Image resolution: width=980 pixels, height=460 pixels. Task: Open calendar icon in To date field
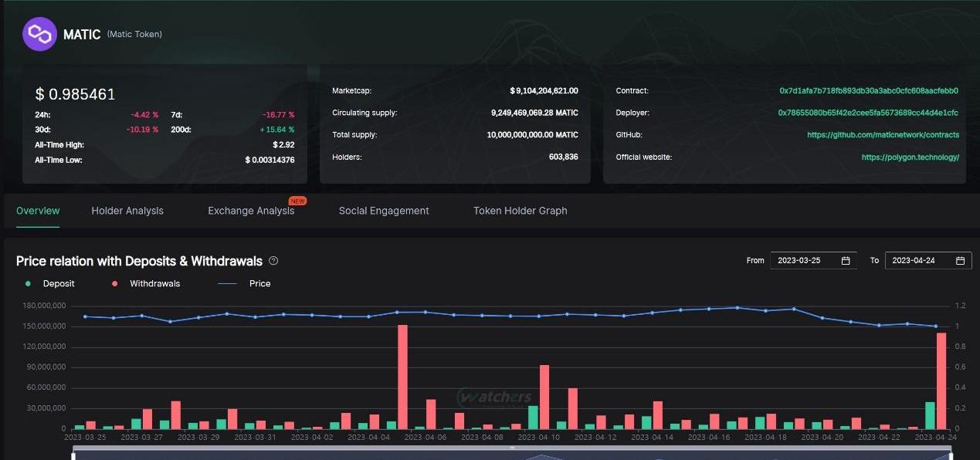[960, 261]
